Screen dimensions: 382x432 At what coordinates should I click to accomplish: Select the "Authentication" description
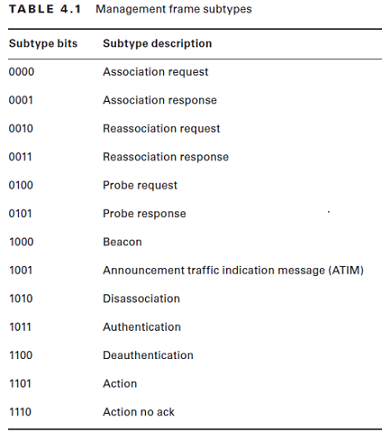click(142, 327)
